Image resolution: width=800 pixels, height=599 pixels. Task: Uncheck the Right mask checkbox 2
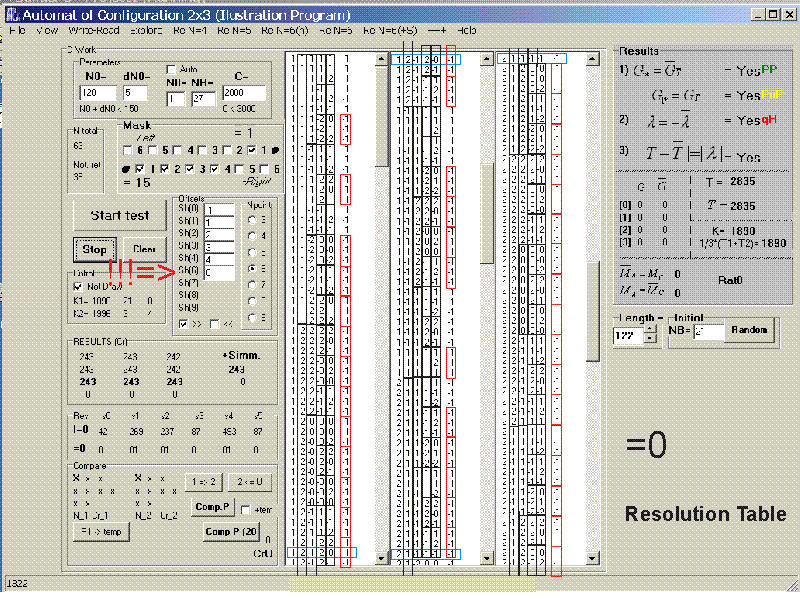164,169
